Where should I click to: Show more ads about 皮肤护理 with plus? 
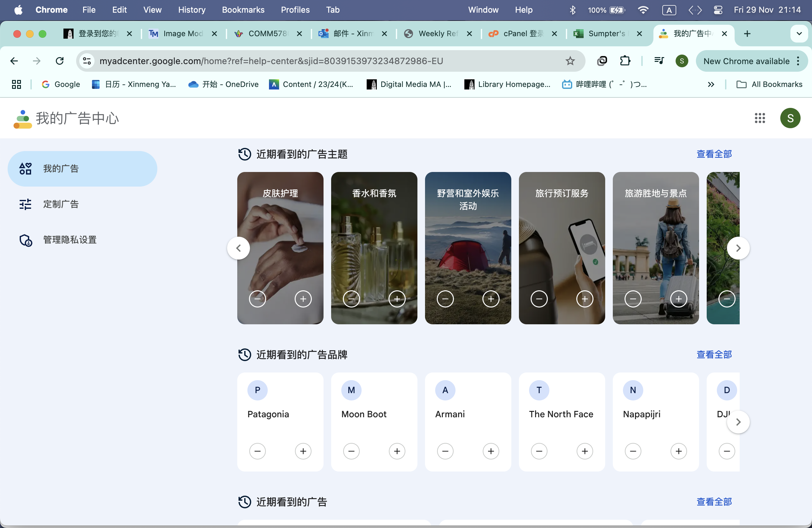(x=303, y=299)
